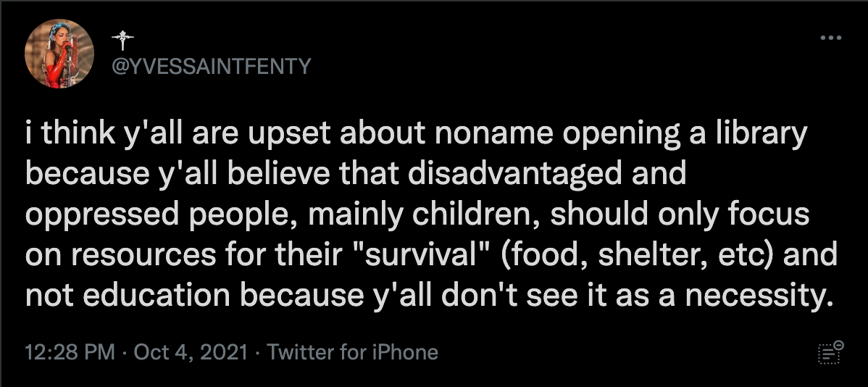The height and width of the screenshot is (387, 868).
Task: Click the Twitter for iPhone source label
Action: (353, 352)
